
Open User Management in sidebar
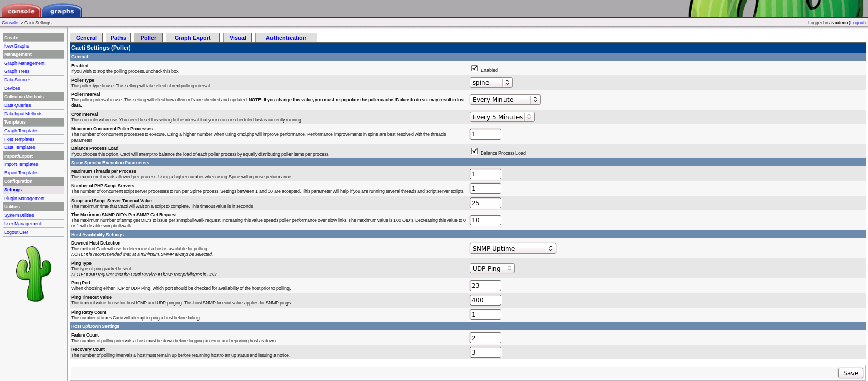(x=23, y=224)
